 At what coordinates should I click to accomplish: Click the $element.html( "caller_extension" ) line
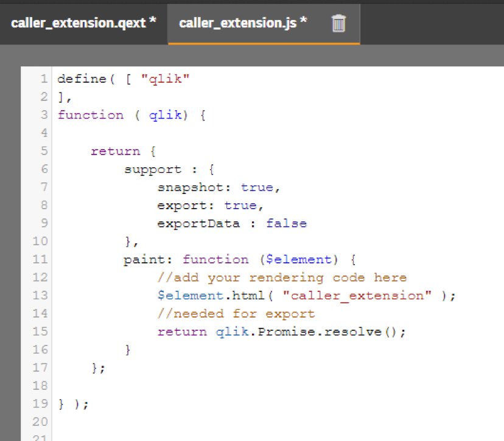(306, 296)
